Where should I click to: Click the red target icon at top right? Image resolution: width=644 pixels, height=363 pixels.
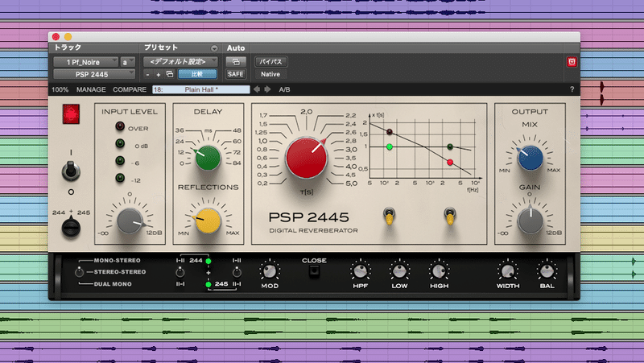[x=572, y=62]
